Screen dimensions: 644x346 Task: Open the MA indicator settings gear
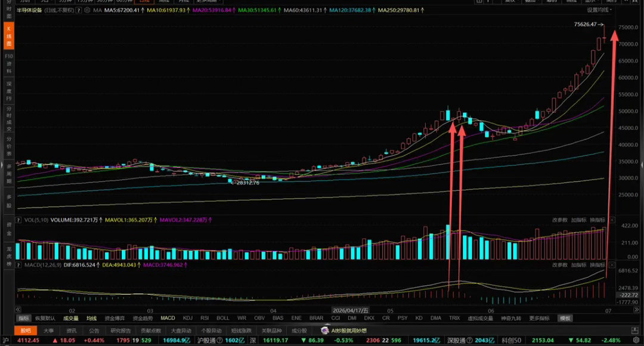(87, 10)
